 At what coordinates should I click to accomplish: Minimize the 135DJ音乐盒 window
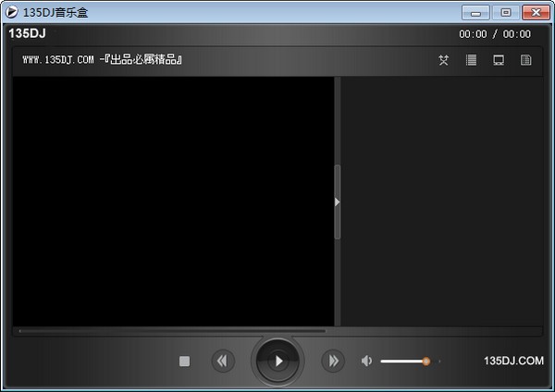coord(475,13)
